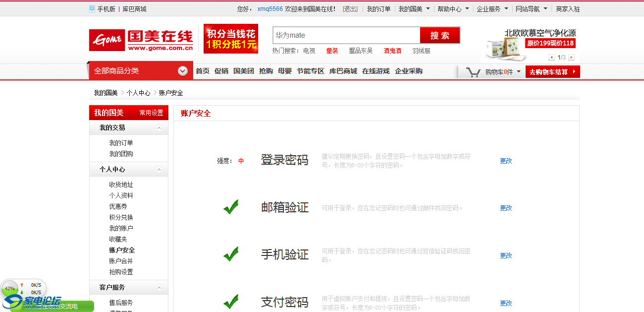Click the search input field
Image resolution: width=644 pixels, height=312 pixels.
[x=346, y=35]
